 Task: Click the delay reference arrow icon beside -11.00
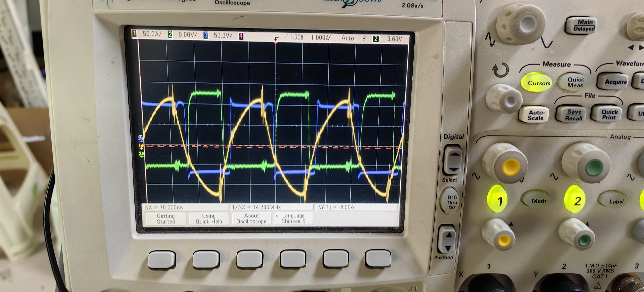(276, 39)
